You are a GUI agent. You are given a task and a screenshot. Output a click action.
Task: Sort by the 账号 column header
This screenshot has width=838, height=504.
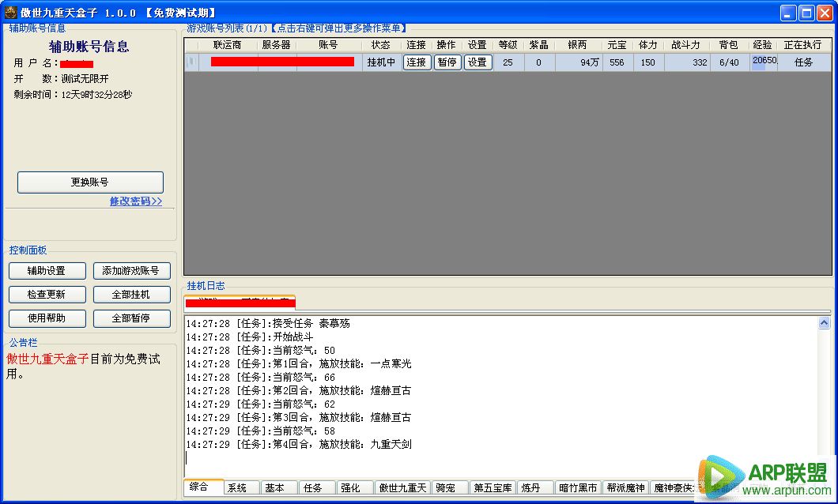328,45
